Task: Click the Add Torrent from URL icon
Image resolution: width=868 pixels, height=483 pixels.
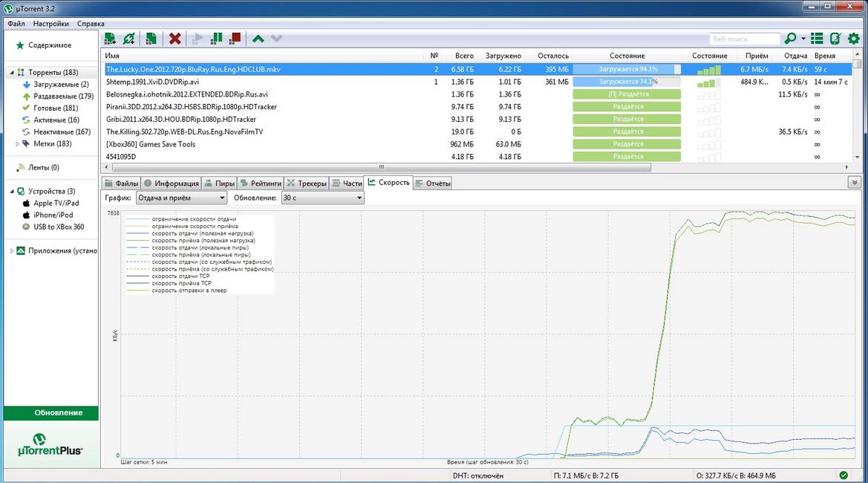Action: [x=129, y=38]
